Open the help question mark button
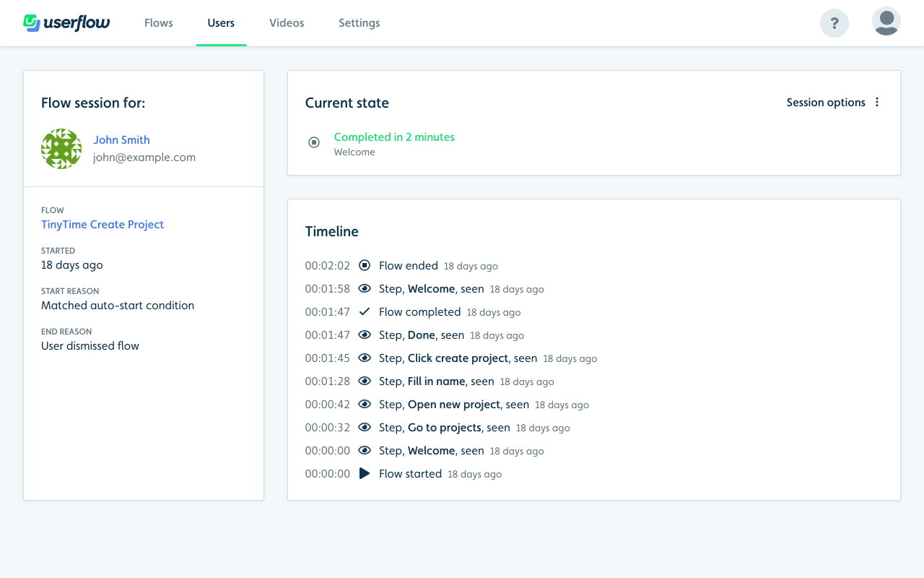Viewport: 924px width, 578px height. (x=834, y=23)
